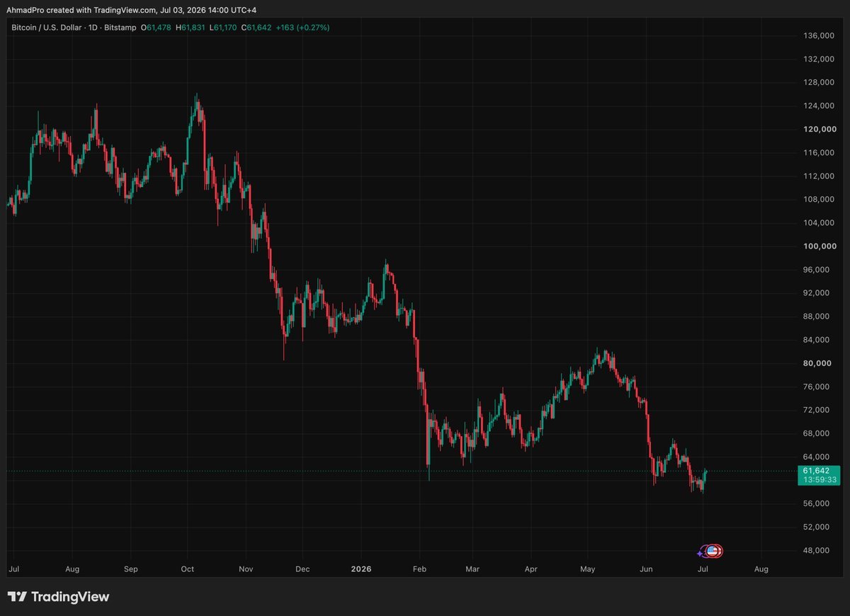Click the 2026 year label on time axis
Image resolution: width=850 pixels, height=616 pixels.
coord(361,569)
